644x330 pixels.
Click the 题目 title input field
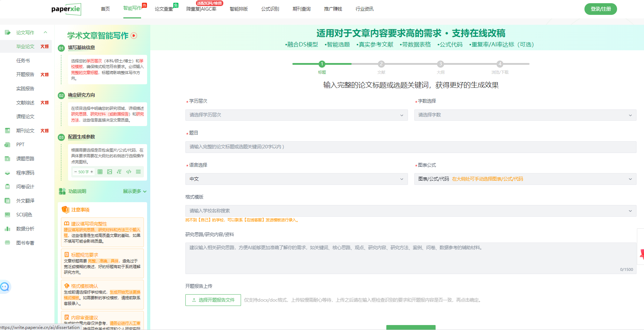(410, 147)
